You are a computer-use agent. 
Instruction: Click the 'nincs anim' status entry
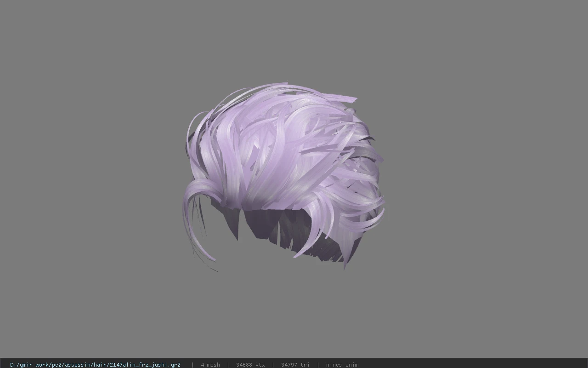tap(342, 365)
